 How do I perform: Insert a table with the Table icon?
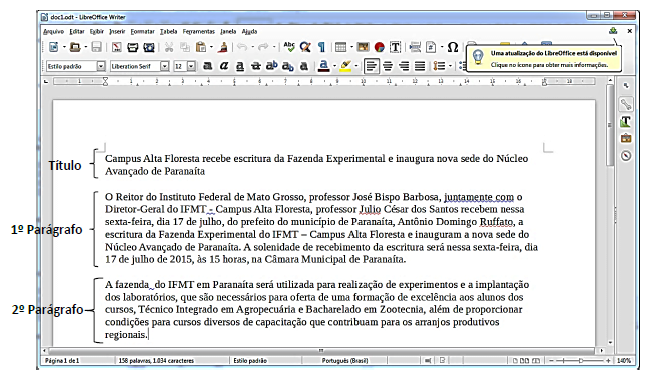point(341,47)
